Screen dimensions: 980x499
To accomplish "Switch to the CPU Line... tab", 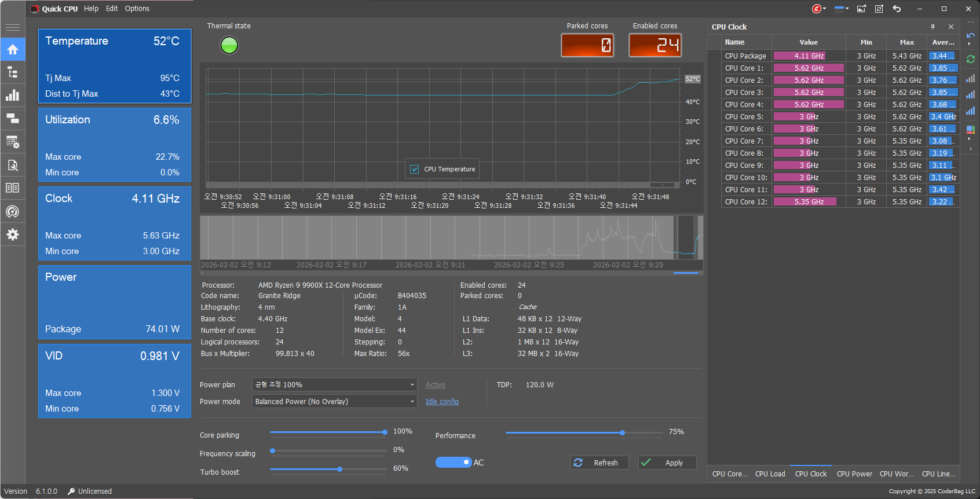I will pos(939,474).
